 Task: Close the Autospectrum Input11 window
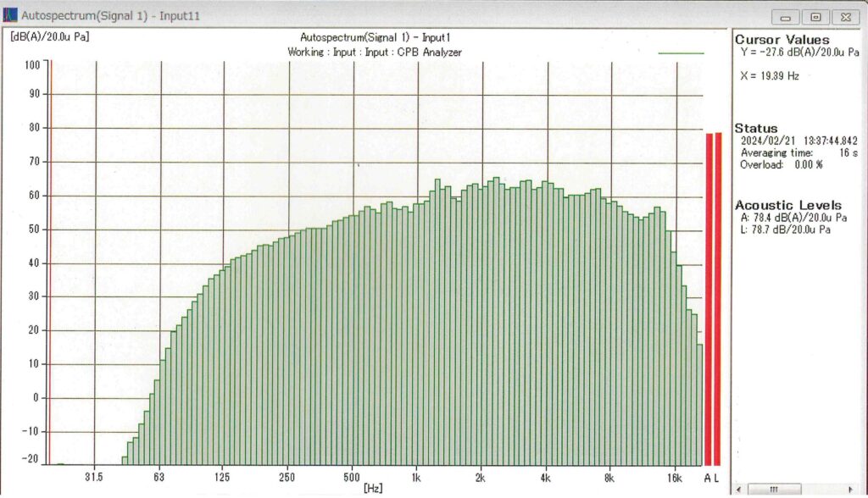(846, 17)
